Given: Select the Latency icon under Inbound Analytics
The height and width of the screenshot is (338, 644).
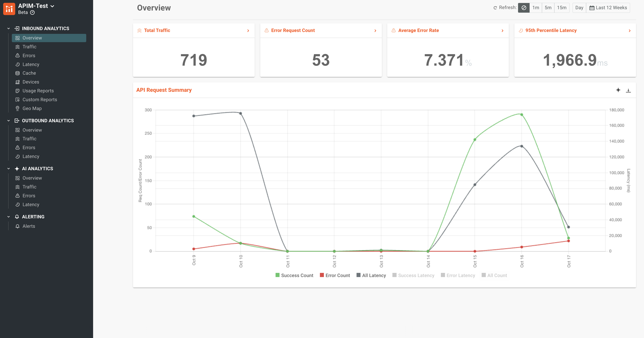Looking at the screenshot, I should click(18, 64).
